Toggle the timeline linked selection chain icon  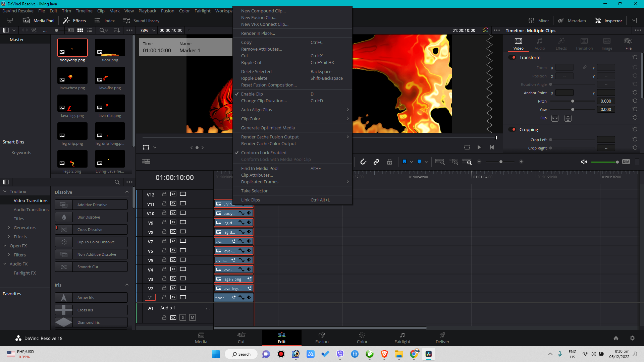tap(376, 162)
